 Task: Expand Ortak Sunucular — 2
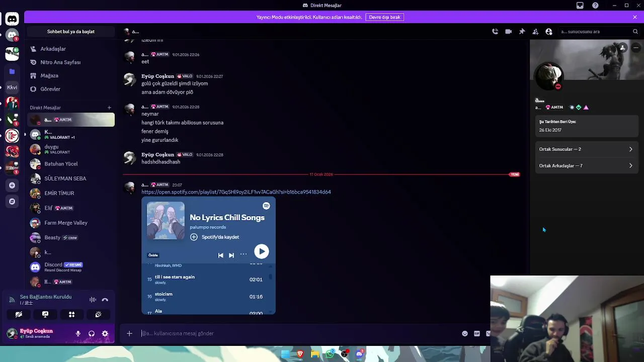[x=587, y=149]
